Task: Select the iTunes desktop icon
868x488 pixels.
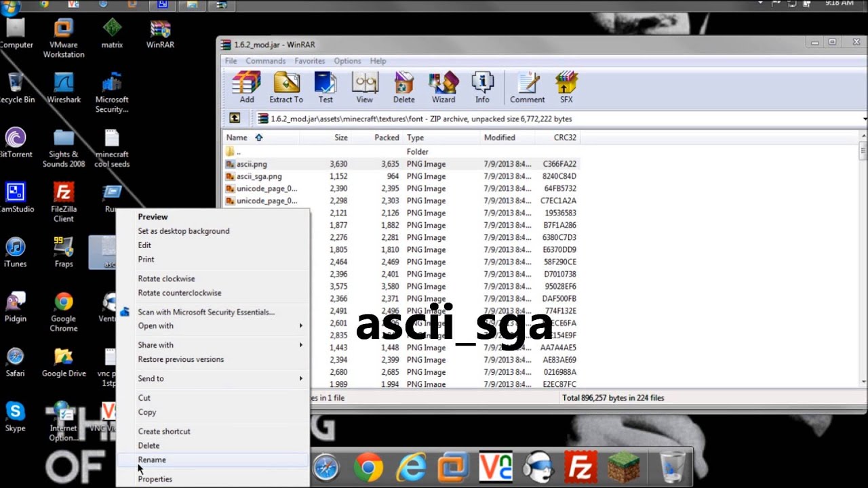Action: tap(15, 252)
